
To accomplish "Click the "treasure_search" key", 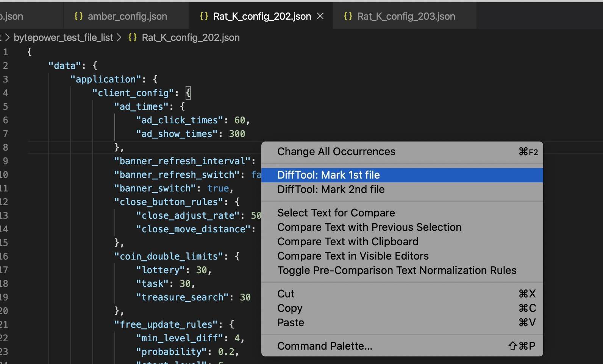I will 183,297.
